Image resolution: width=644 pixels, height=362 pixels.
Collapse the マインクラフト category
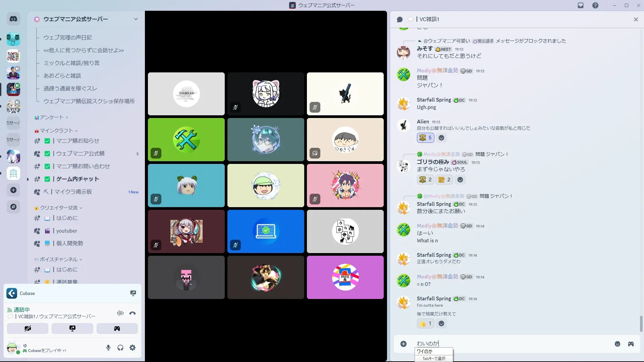[56, 131]
